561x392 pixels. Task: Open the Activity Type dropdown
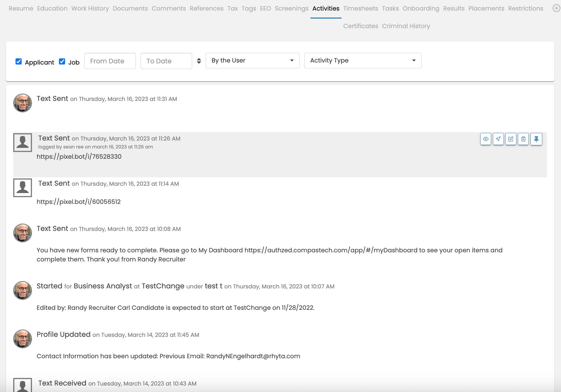click(363, 60)
